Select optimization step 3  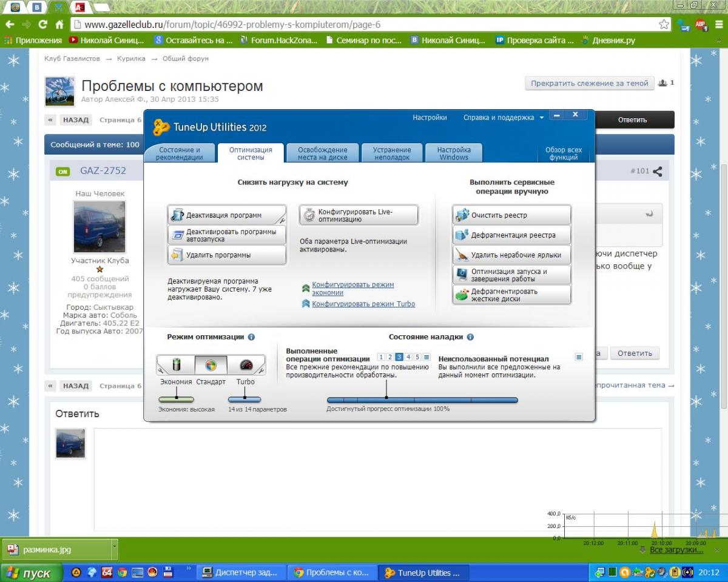(399, 357)
